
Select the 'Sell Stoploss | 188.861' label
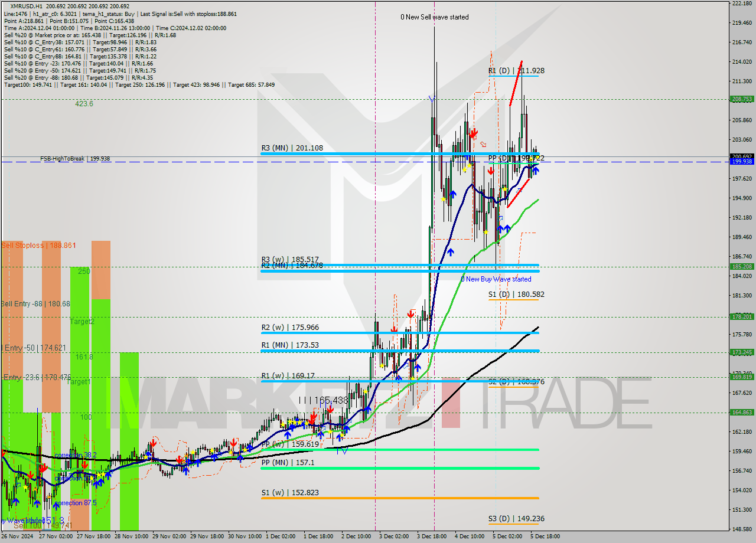coord(38,246)
